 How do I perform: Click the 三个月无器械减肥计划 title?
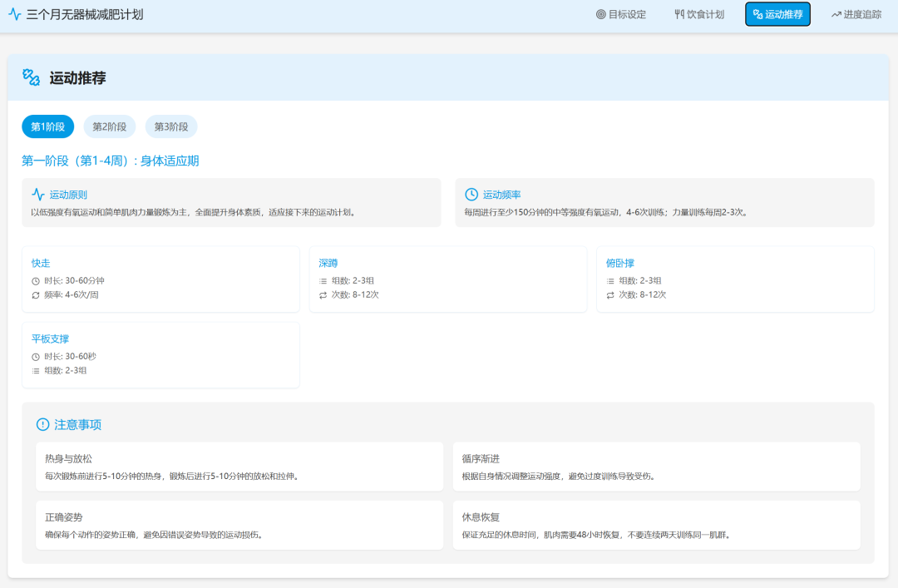pos(85,14)
